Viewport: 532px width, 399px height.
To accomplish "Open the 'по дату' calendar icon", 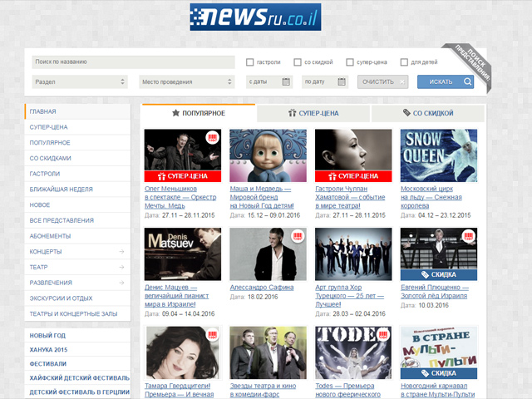I will pyautogui.click(x=342, y=81).
